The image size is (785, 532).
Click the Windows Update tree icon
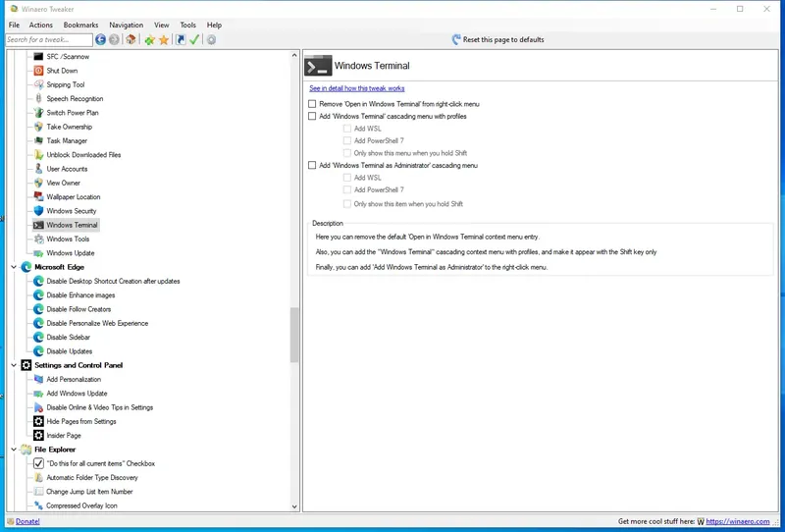point(38,253)
